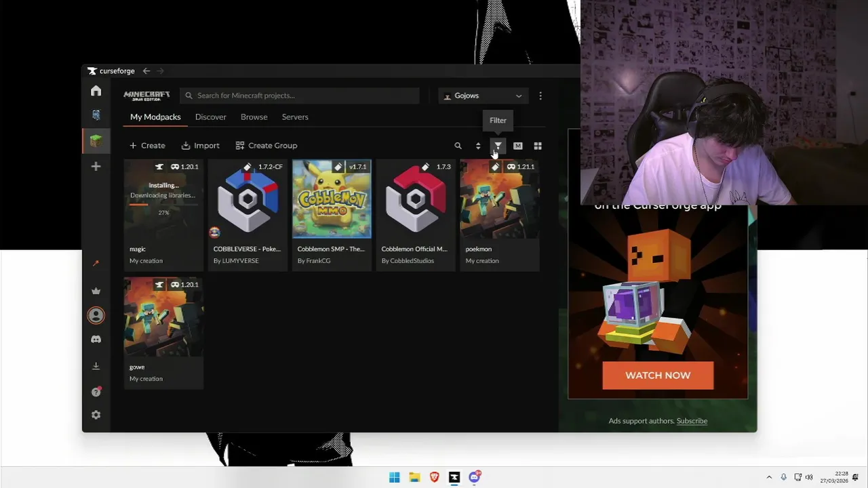Open the downloads icon in sidebar
The image size is (868, 488).
(96, 366)
